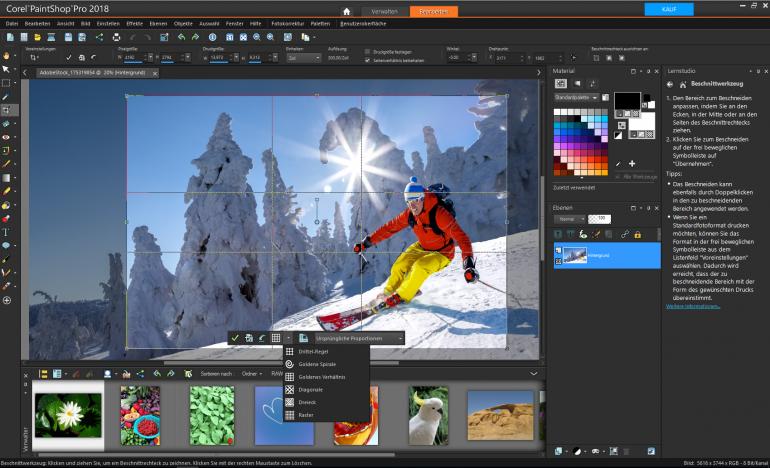This screenshot has height=468, width=770.
Task: Select the Crop tool in left toolbar
Action: tap(6, 110)
